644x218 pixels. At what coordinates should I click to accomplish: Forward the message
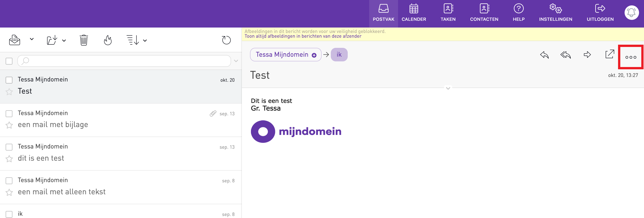tap(587, 55)
